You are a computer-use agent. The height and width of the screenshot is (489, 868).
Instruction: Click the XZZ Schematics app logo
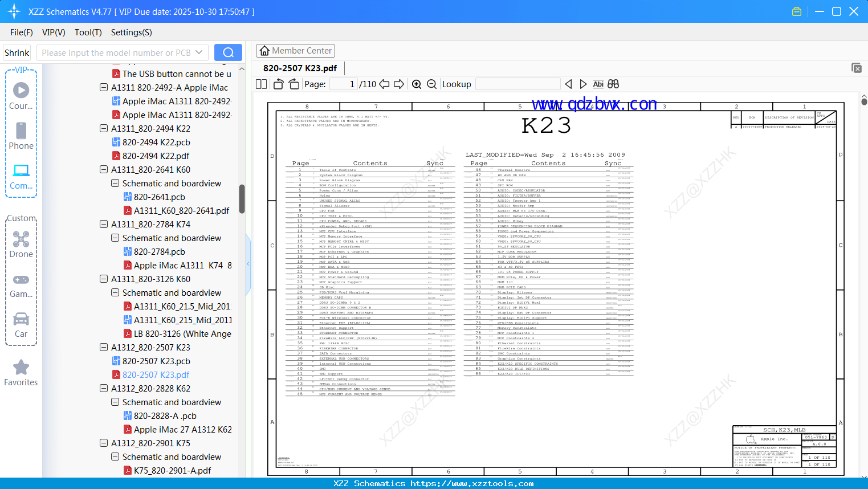coord(14,11)
